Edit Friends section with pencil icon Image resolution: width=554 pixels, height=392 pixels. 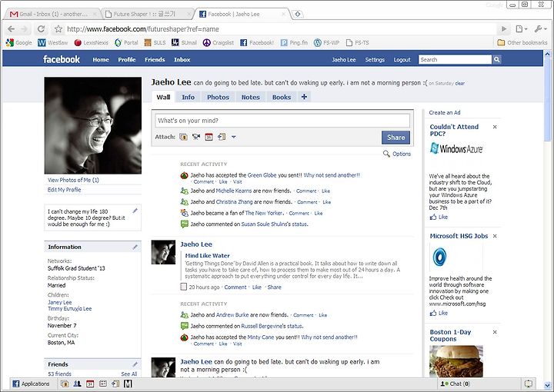pos(135,364)
